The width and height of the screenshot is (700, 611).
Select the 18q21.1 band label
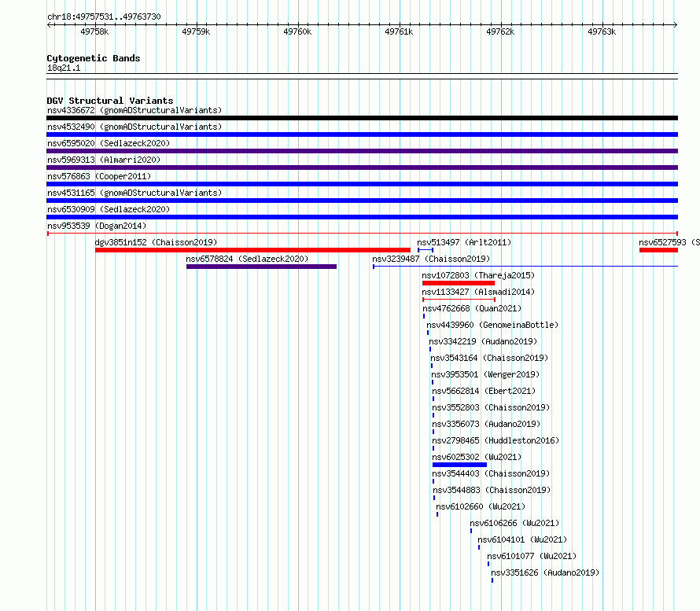(x=64, y=68)
